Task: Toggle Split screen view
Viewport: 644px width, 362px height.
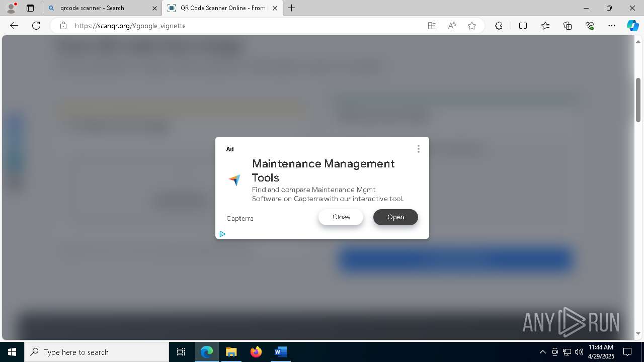Action: tap(523, 26)
